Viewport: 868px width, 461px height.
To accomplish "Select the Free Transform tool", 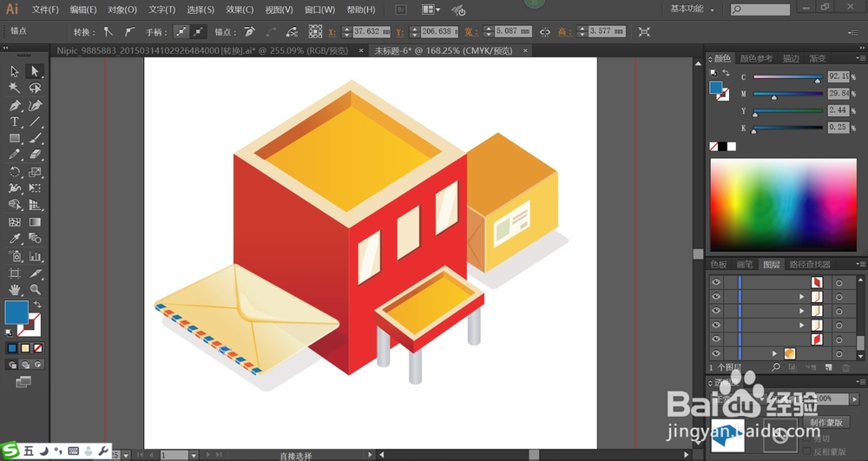I will 35,188.
